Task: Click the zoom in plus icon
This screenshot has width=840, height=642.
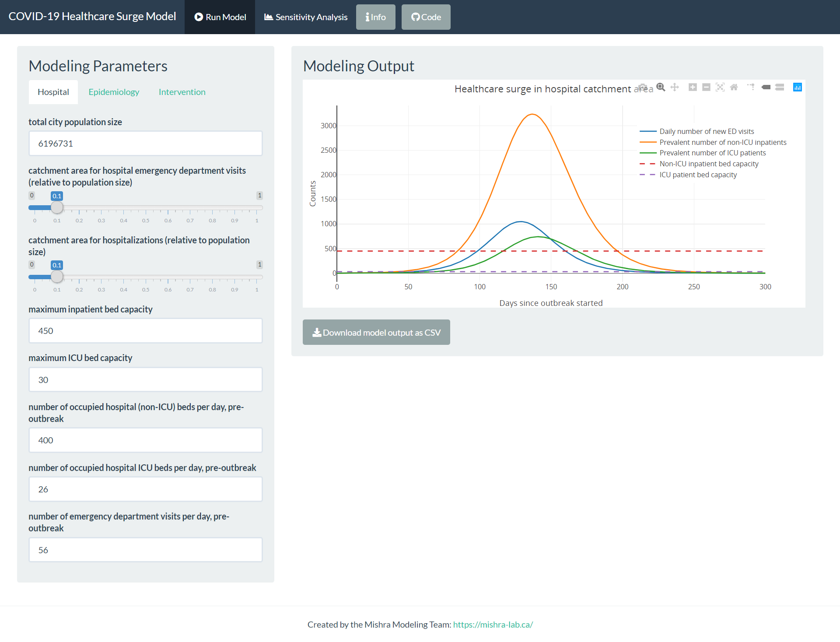Action: [693, 87]
